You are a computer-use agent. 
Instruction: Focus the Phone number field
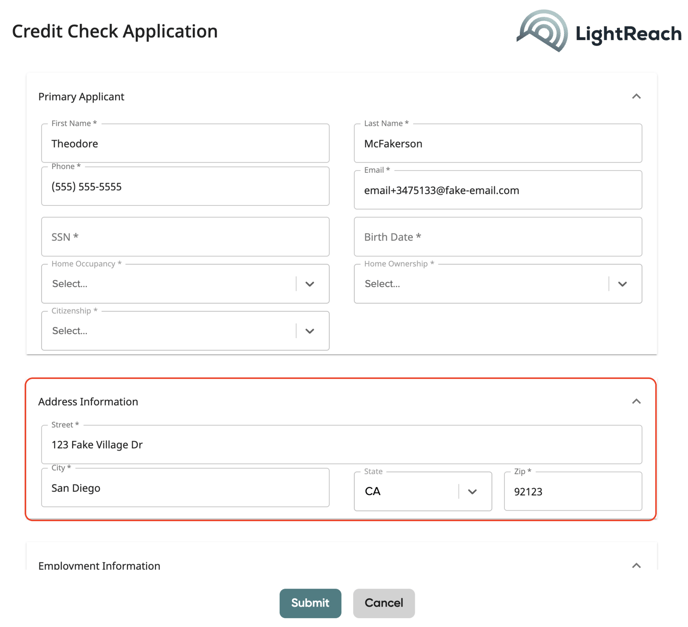click(185, 186)
